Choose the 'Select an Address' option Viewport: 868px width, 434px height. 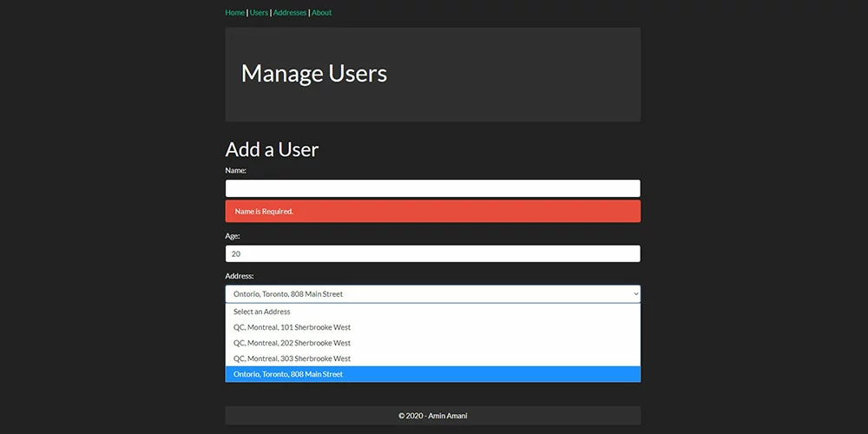433,312
